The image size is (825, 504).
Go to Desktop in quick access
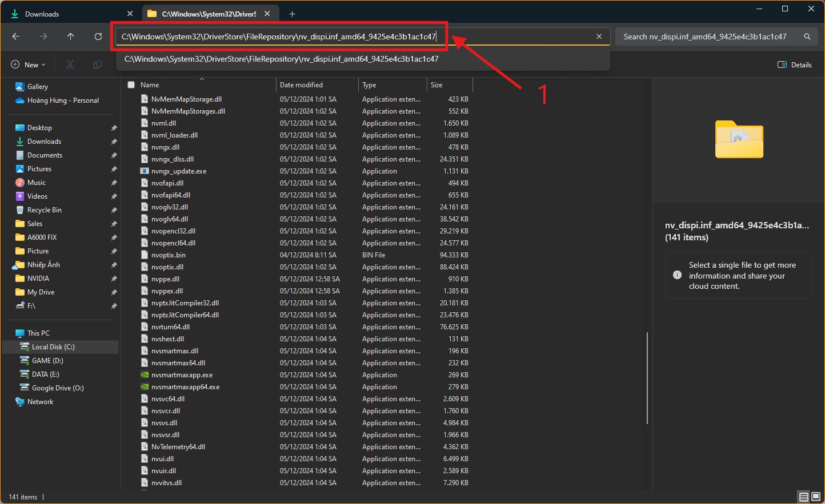click(x=39, y=128)
